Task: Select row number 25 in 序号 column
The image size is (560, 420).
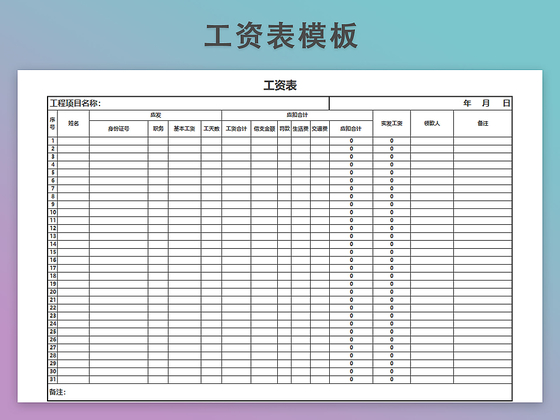Action: [53, 331]
